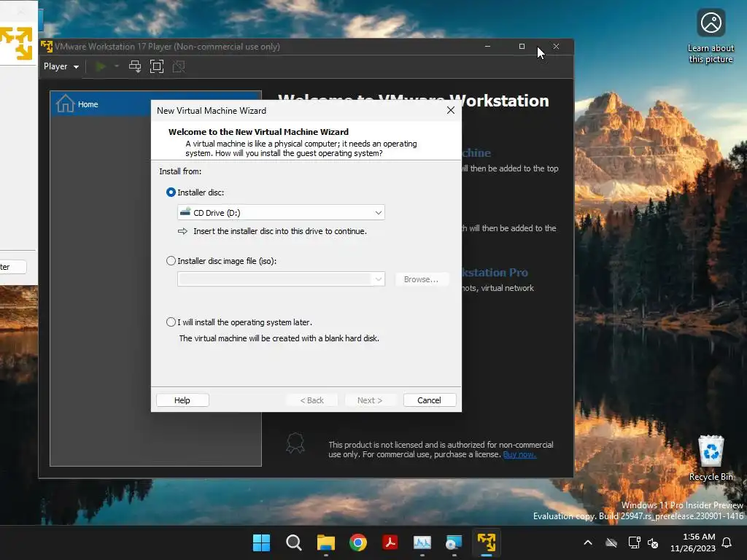
Task: Open taskbar Search
Action: pos(293,542)
